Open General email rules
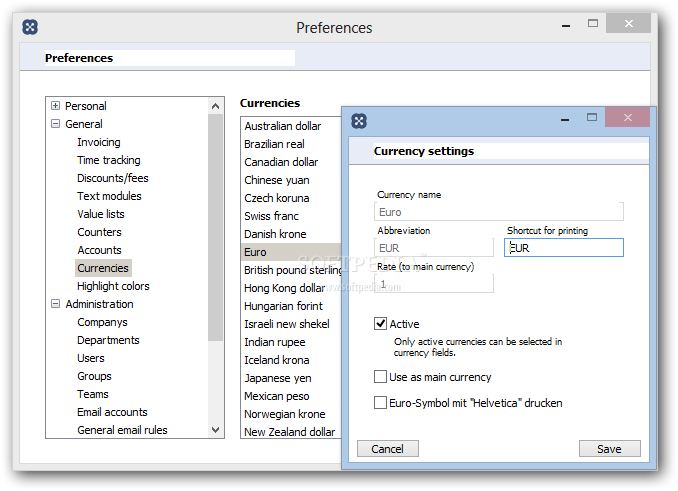The height and width of the screenshot is (491, 678). click(122, 430)
